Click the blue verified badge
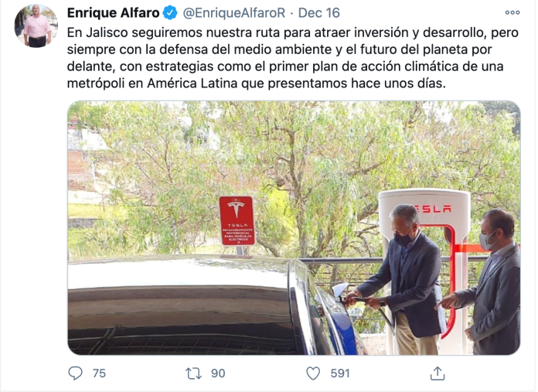This screenshot has height=392, width=538. [x=170, y=13]
